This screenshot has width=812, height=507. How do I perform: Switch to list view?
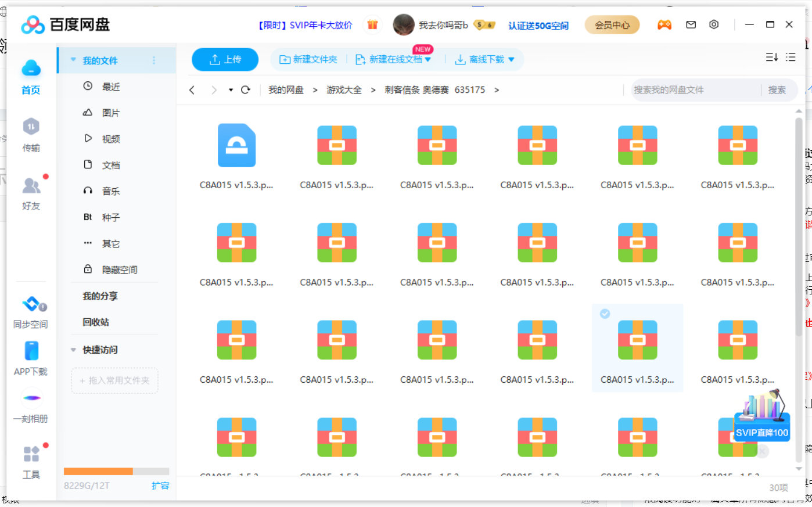791,57
